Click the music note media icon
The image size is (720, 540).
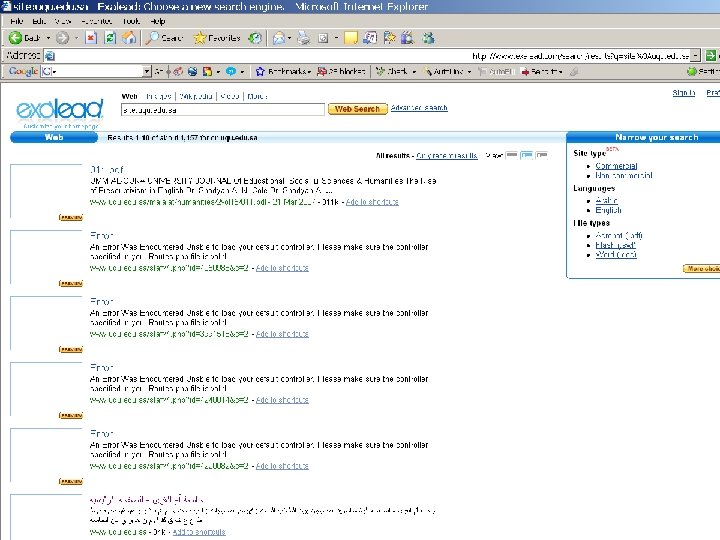tap(370, 38)
